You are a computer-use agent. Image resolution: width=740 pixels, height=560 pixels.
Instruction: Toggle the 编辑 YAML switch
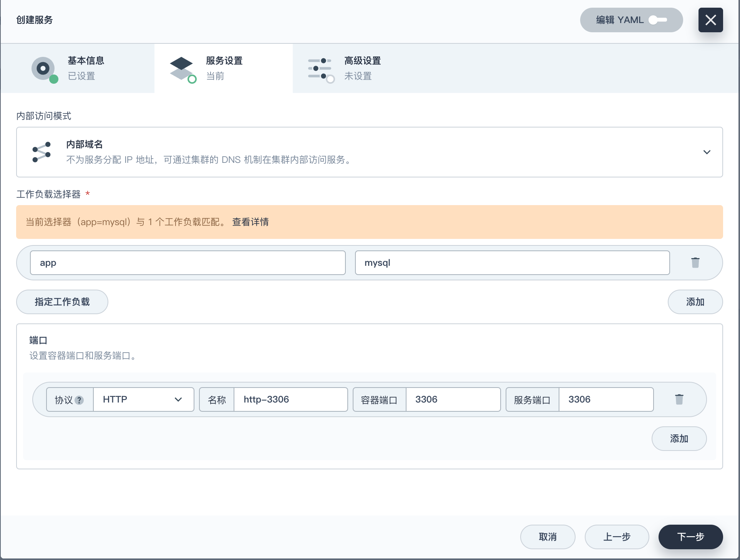point(657,20)
